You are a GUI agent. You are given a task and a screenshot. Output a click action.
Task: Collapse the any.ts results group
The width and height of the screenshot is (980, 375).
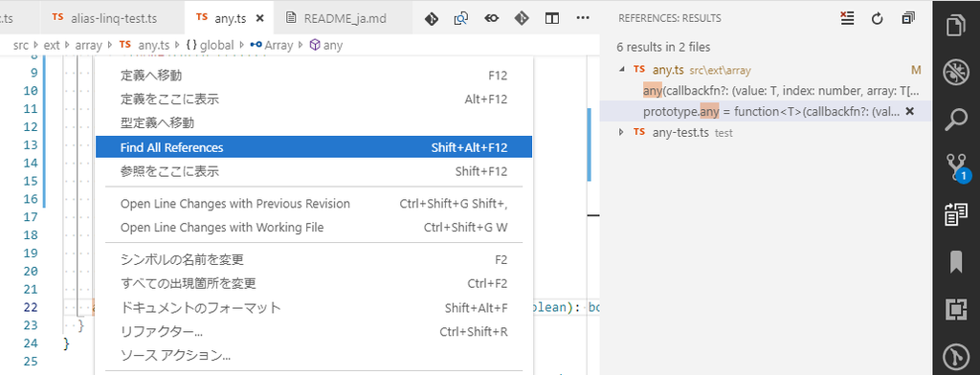(621, 70)
